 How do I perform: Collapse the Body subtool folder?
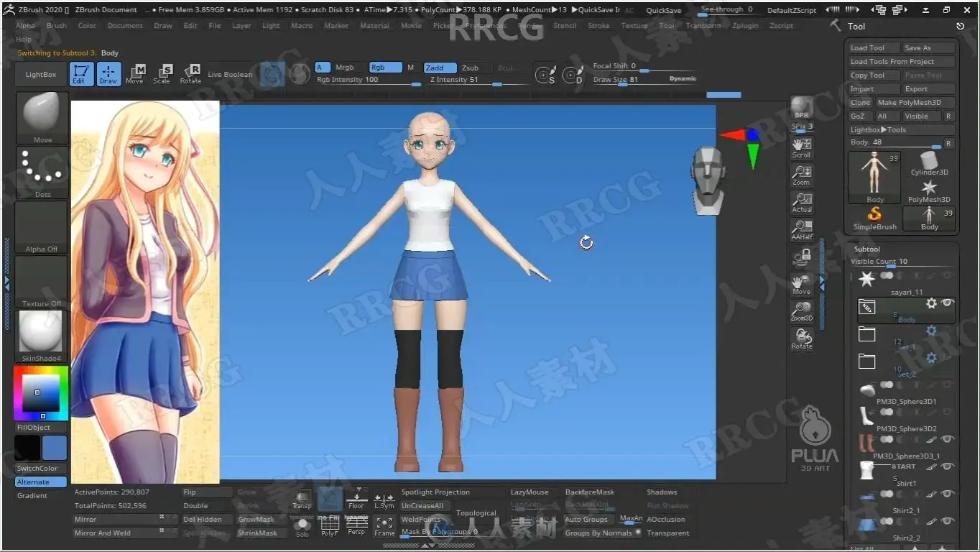pyautogui.click(x=867, y=307)
